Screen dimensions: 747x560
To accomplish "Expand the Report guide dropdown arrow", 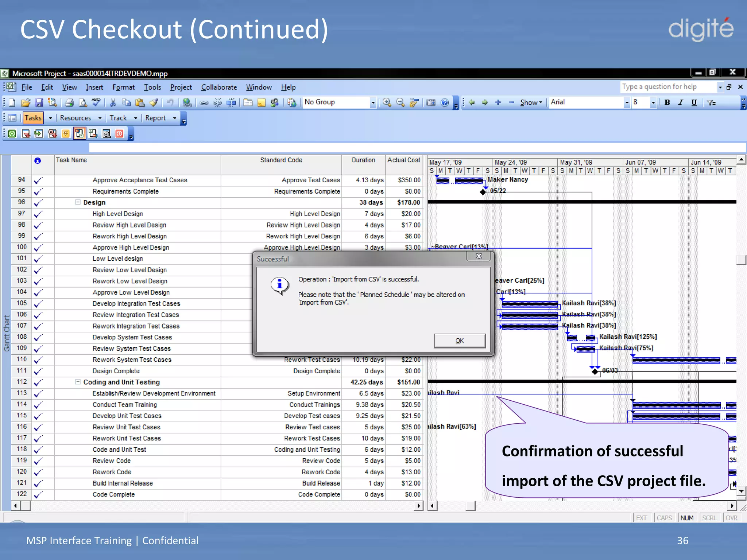I will click(174, 118).
